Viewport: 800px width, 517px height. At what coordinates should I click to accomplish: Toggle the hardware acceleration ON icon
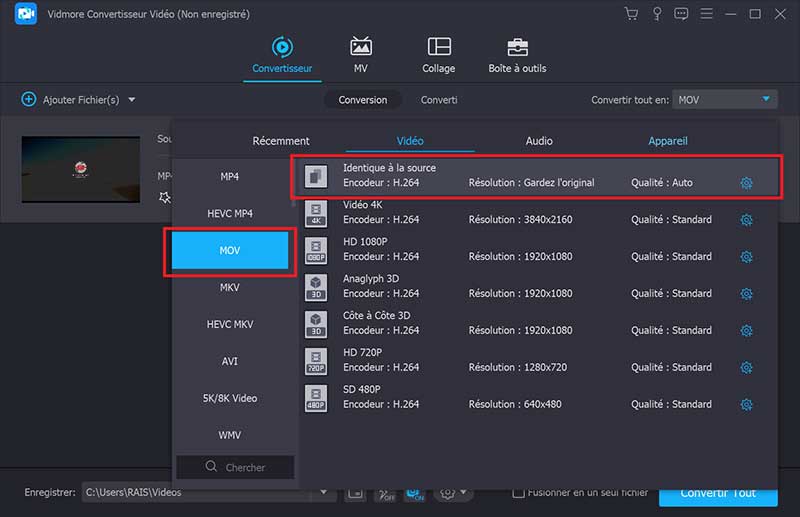[x=413, y=494]
